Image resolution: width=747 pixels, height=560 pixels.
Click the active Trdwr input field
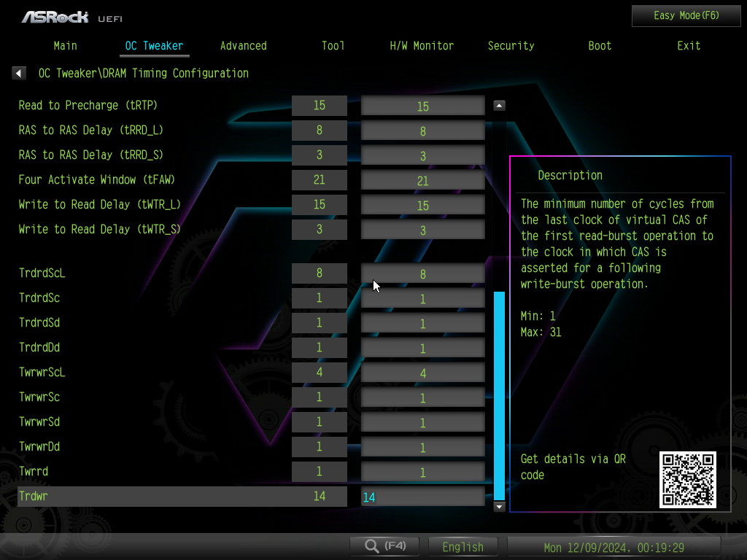coord(422,497)
